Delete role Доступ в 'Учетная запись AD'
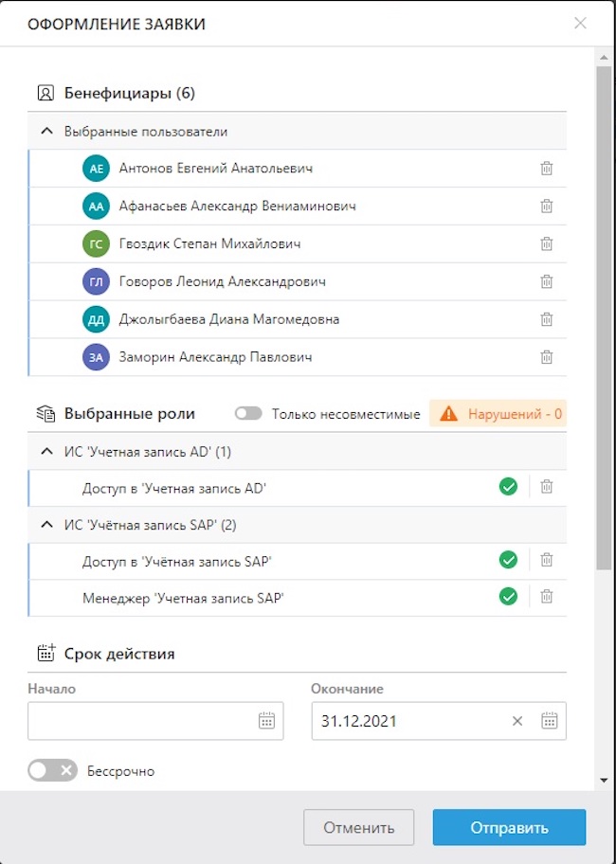This screenshot has width=616, height=864. (546, 487)
